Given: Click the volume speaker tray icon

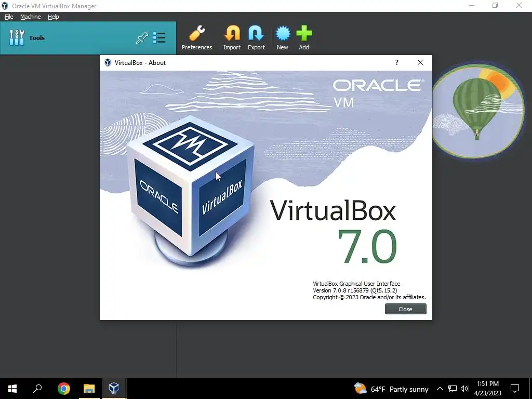Looking at the screenshot, I should (x=464, y=389).
